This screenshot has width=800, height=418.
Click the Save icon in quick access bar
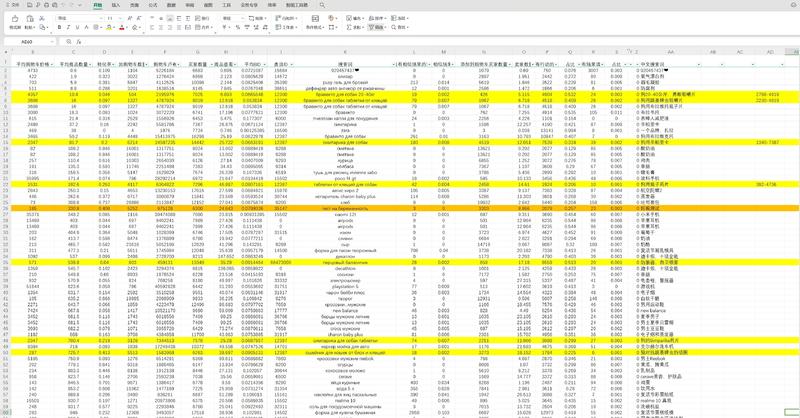point(30,5)
